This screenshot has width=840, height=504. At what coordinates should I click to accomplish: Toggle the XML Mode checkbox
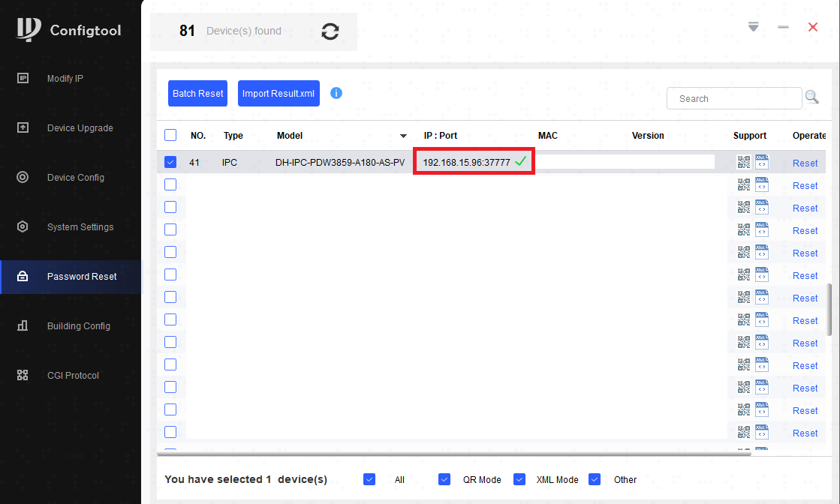pos(519,479)
